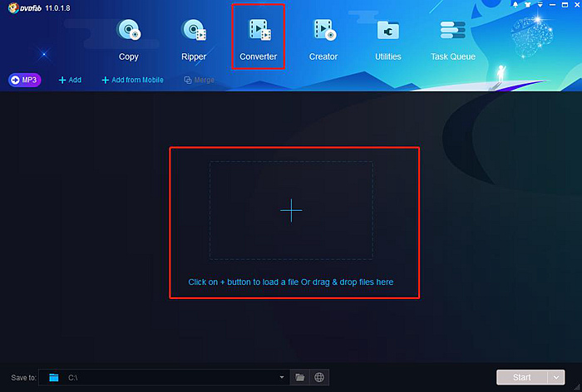Click the Merge button
The height and width of the screenshot is (392, 582).
[200, 80]
